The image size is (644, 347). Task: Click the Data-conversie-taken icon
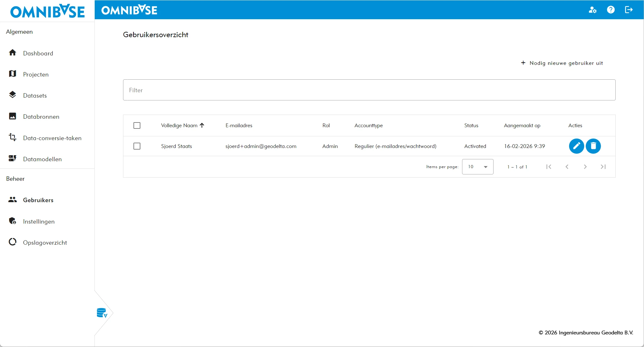13,137
